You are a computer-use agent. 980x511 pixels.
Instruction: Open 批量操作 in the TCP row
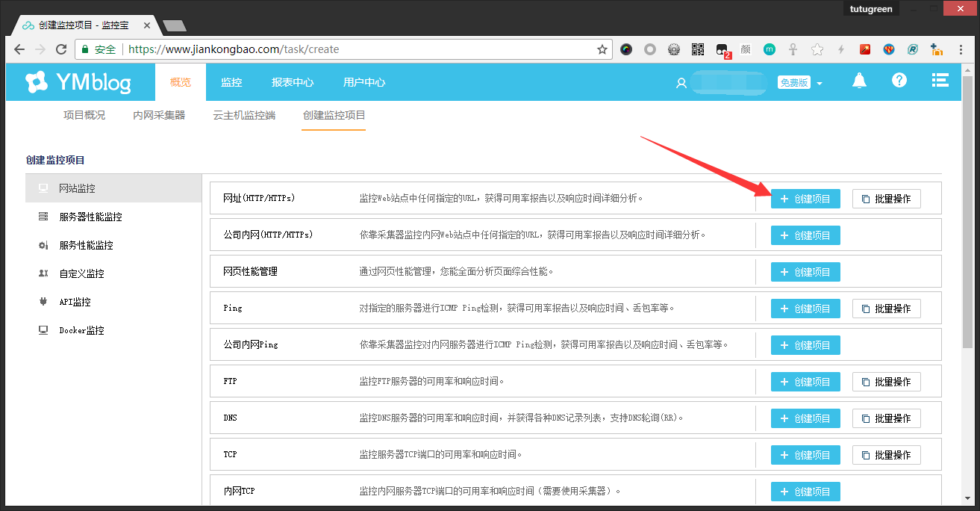tap(886, 455)
